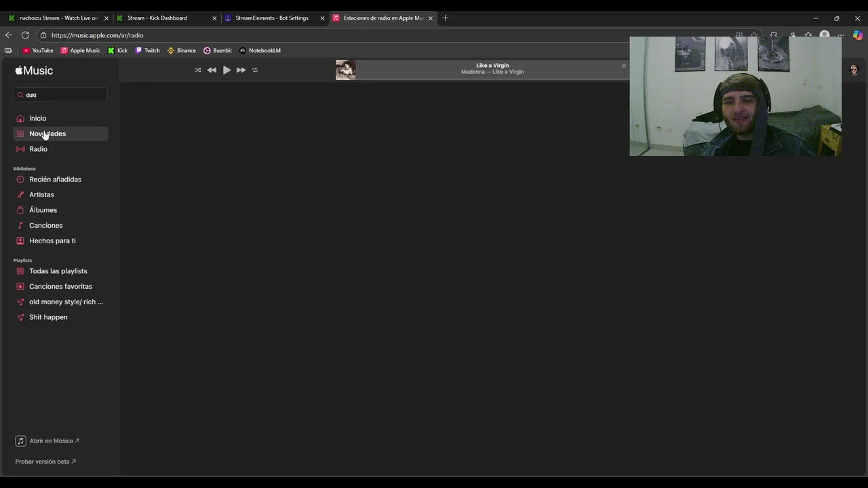This screenshot has height=488, width=868.
Task: Click the Recién añadidas clock icon
Action: coord(20,179)
